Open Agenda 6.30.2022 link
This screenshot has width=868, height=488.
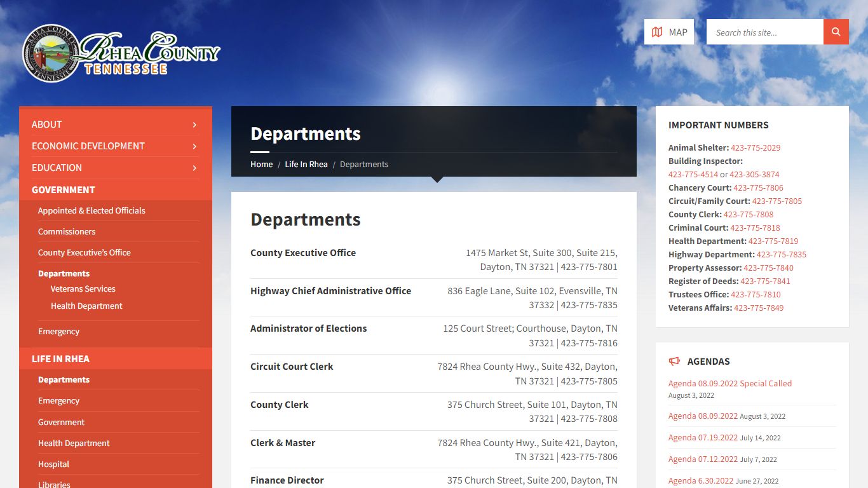701,480
